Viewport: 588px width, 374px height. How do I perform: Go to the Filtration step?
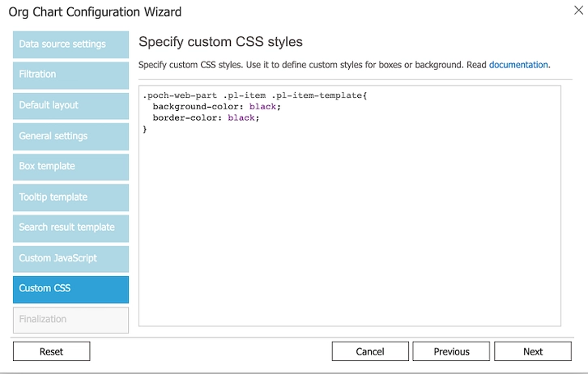tap(71, 75)
